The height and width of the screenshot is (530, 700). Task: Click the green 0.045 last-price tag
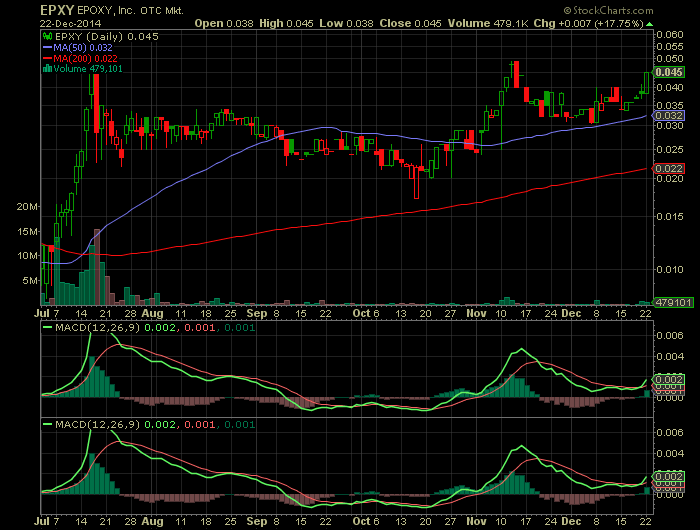[x=668, y=72]
